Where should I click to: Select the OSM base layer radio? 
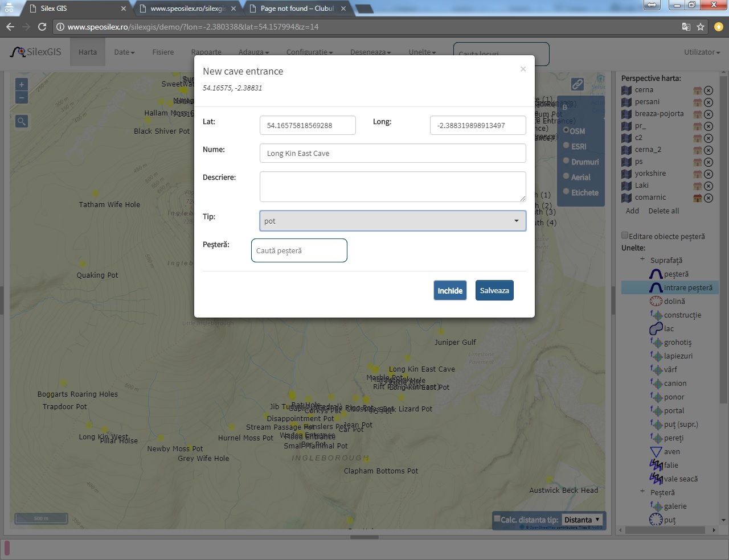[566, 130]
